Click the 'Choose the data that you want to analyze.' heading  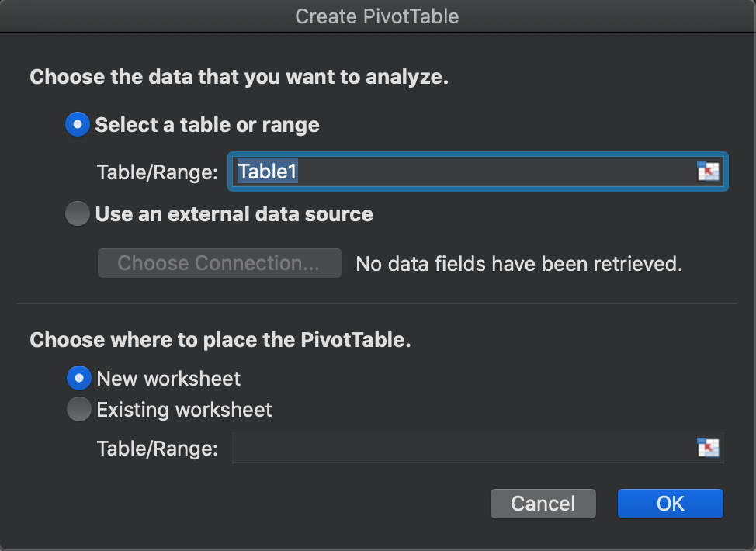(239, 77)
